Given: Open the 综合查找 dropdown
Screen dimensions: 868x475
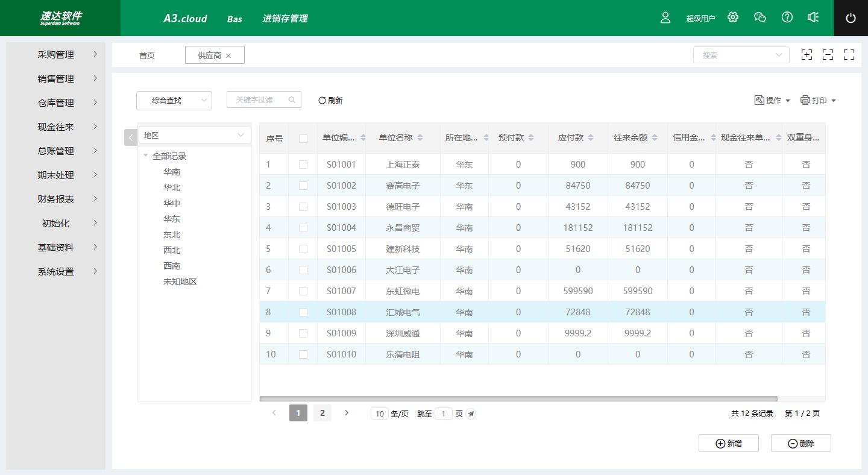Looking at the screenshot, I should (x=174, y=100).
